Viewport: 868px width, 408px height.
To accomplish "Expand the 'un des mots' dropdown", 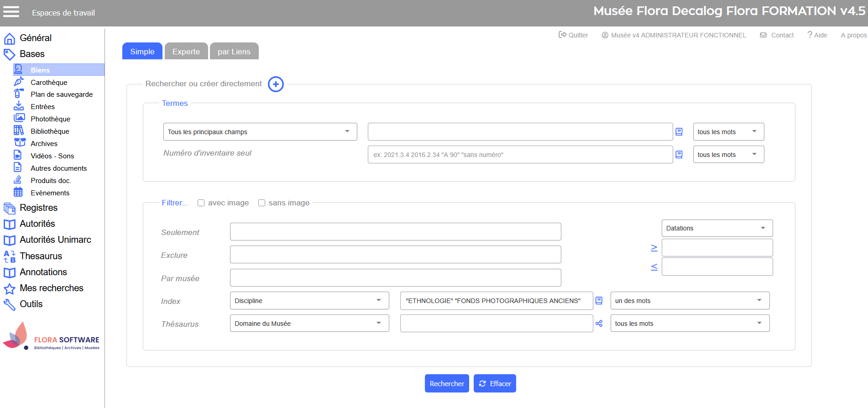I will (690, 301).
